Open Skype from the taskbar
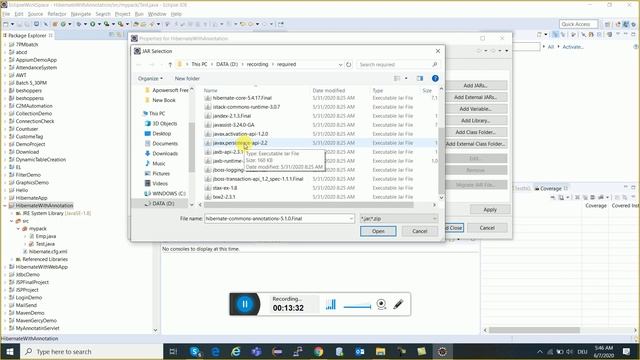This screenshot has width=640, height=360. pyautogui.click(x=195, y=351)
